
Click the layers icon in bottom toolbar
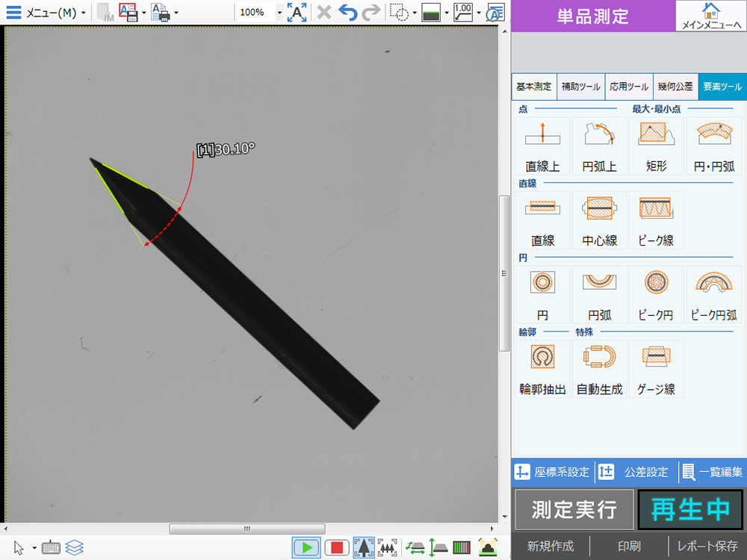click(74, 547)
